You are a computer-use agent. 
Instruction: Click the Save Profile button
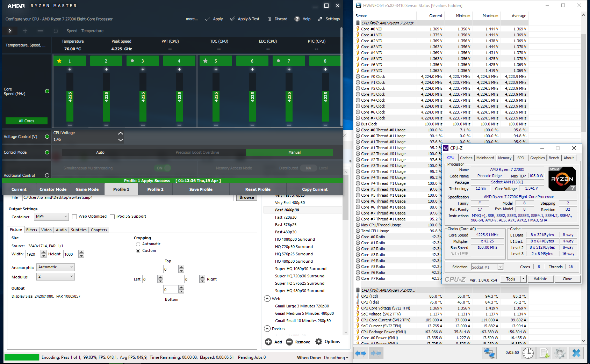(x=201, y=189)
